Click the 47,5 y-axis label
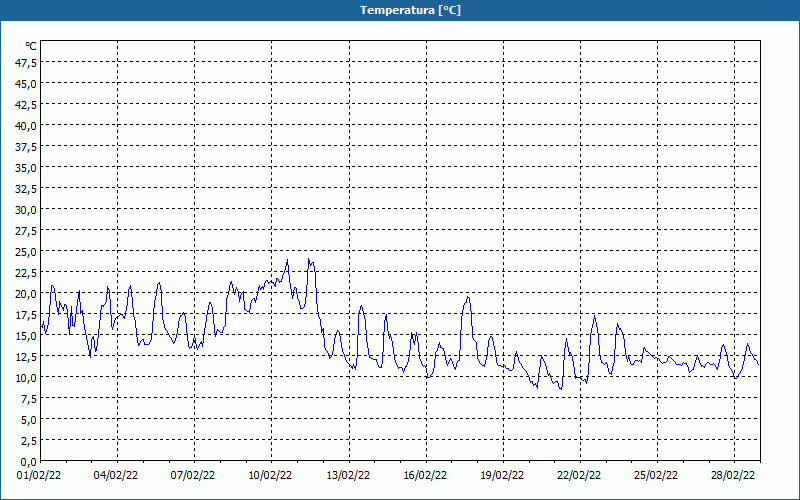The width and height of the screenshot is (800, 500). pos(27,63)
